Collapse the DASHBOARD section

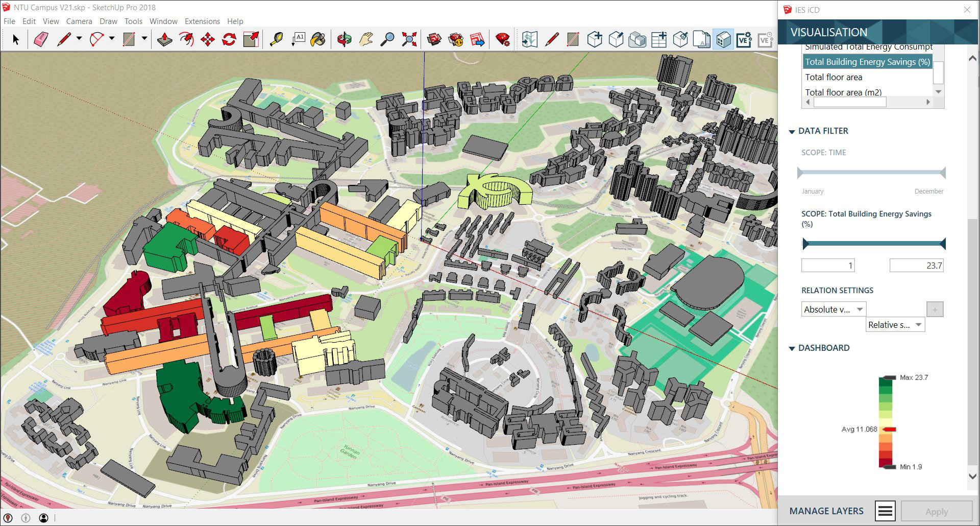coord(792,348)
